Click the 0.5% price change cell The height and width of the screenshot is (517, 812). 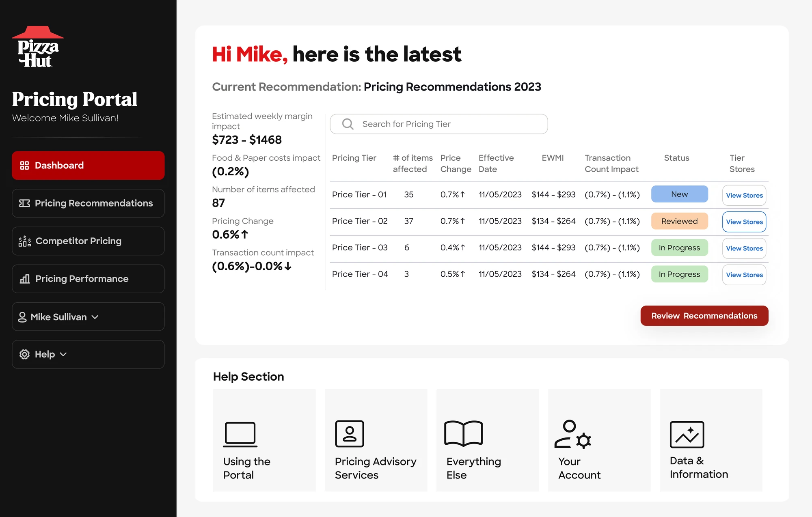click(x=453, y=274)
